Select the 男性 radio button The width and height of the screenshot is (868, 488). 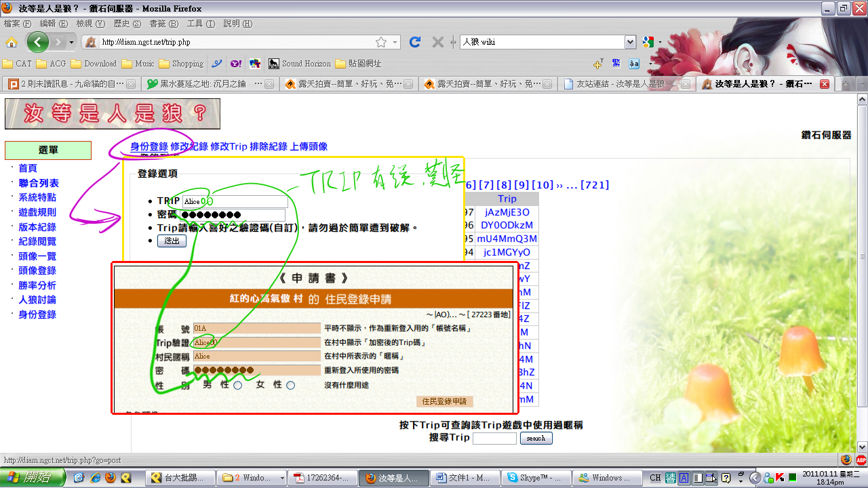pos(237,386)
